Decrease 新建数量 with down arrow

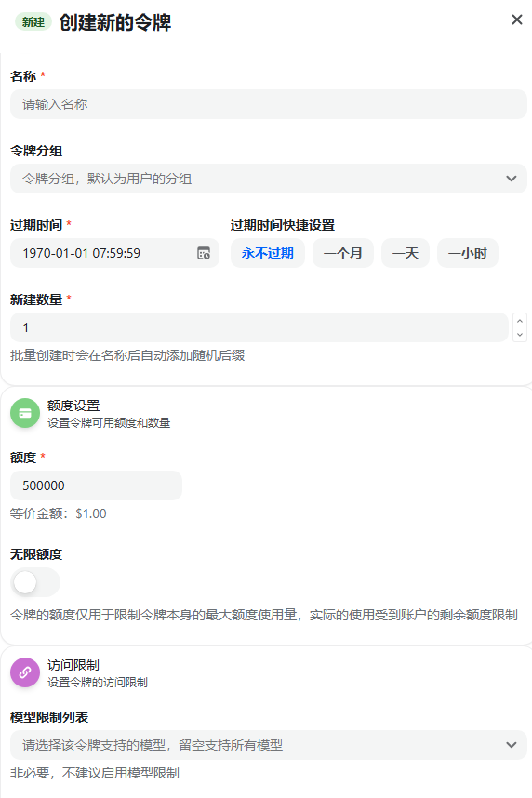[x=520, y=335]
